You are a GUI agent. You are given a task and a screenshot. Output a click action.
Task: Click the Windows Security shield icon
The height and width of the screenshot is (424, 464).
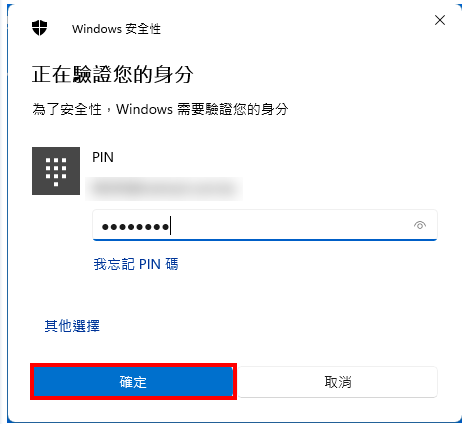pos(39,28)
